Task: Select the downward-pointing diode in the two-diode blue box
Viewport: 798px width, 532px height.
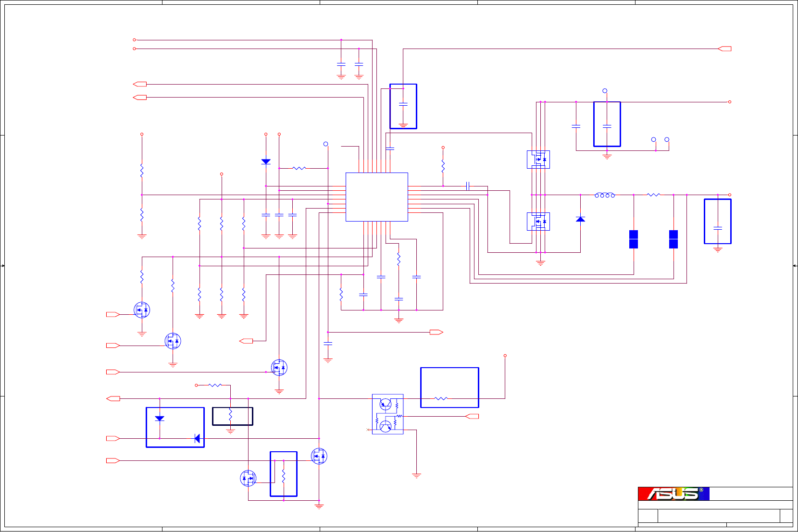Action: point(160,419)
